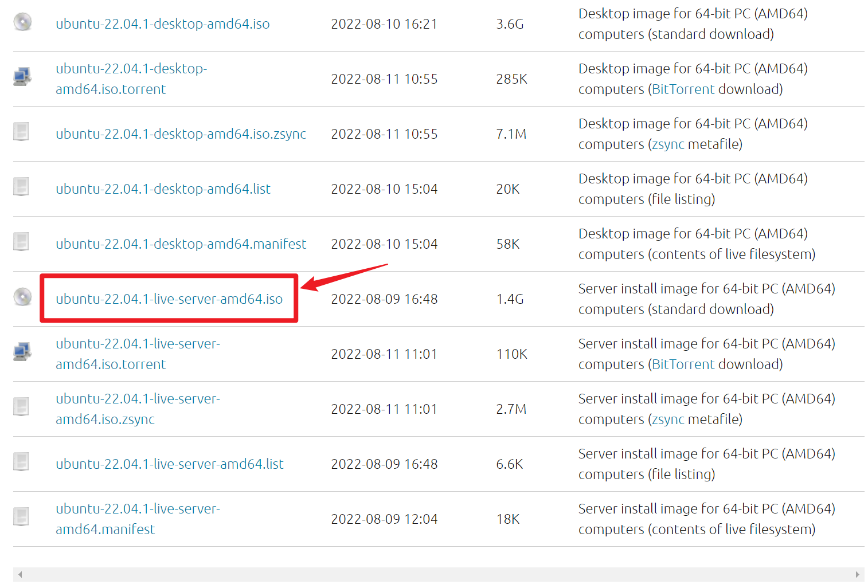Click the horizontal scrollbar right arrow

[x=858, y=574]
